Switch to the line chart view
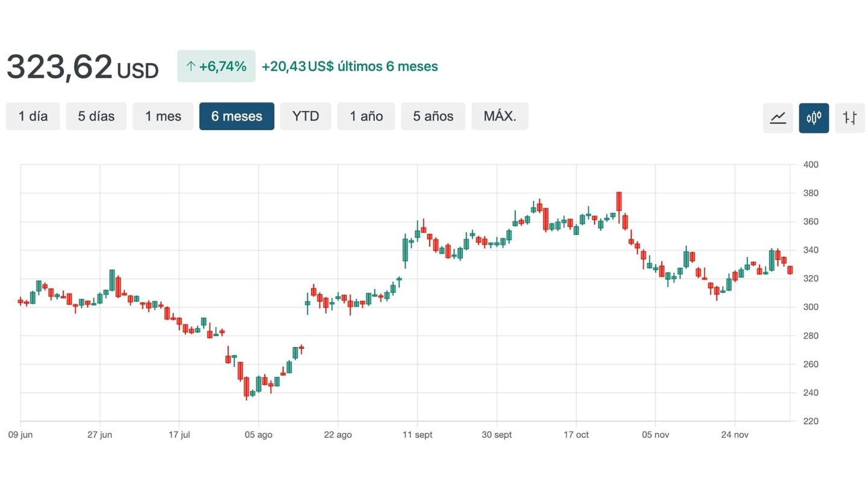Image resolution: width=868 pixels, height=488 pixels. (x=778, y=117)
